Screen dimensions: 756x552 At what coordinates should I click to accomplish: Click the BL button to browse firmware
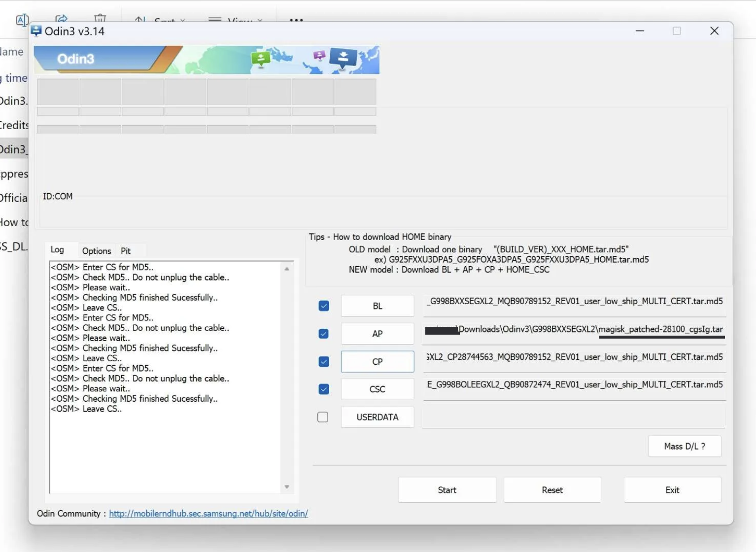378,306
